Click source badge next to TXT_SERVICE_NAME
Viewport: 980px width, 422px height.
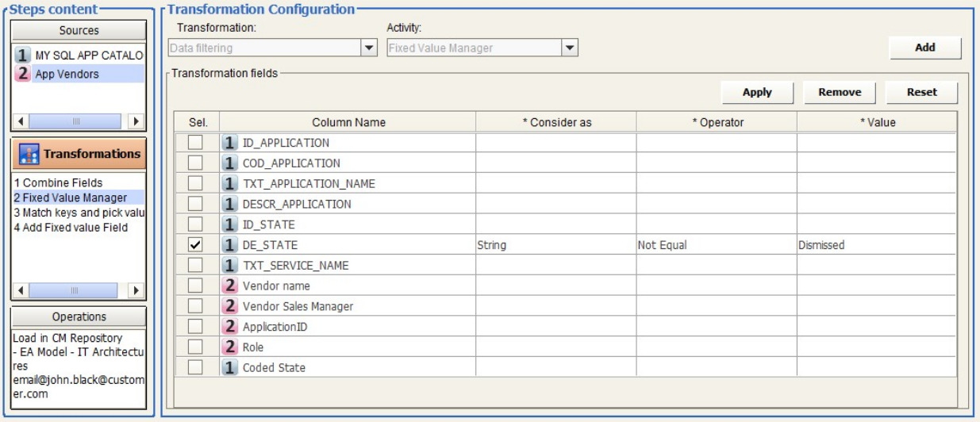click(x=230, y=265)
